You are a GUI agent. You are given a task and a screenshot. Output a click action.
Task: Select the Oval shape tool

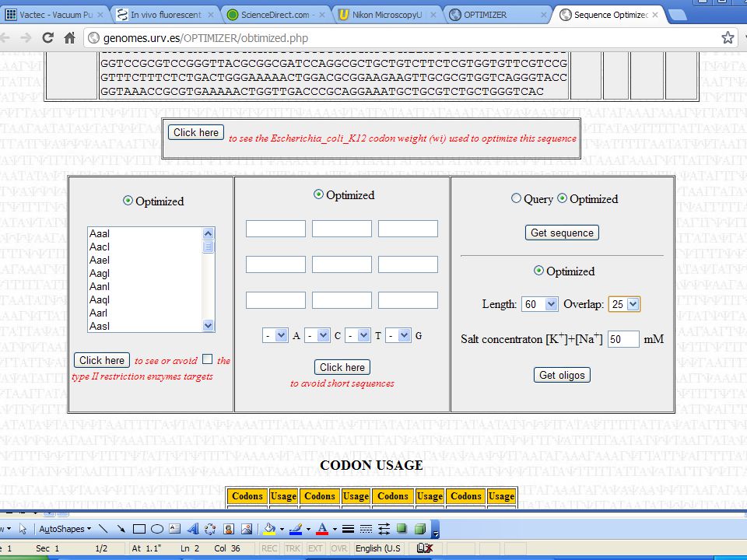click(x=157, y=529)
